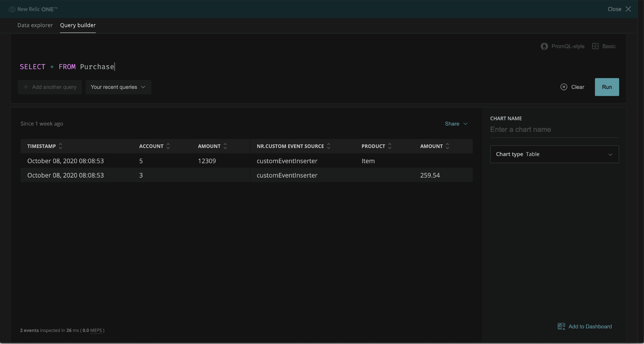Click the PromQL-style mode icon

pyautogui.click(x=544, y=46)
